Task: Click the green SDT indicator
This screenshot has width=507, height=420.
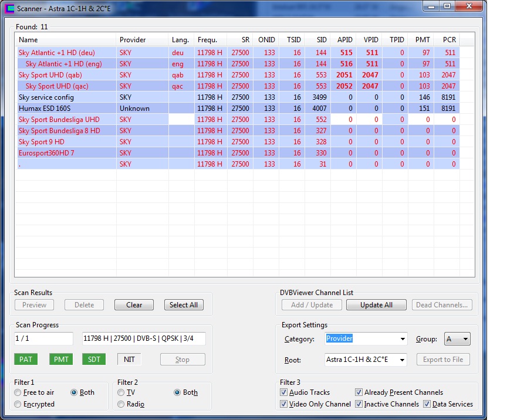Action: click(x=94, y=360)
